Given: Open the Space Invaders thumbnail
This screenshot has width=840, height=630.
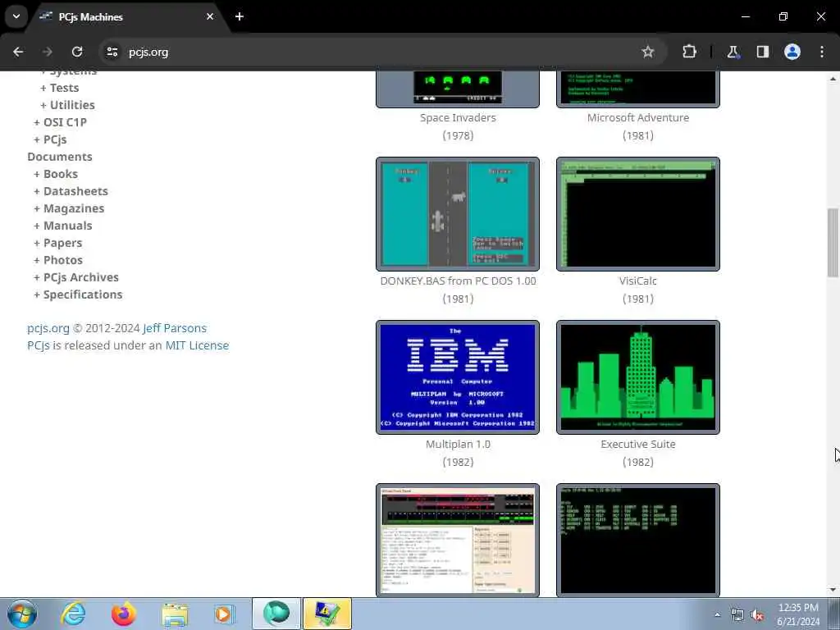Looking at the screenshot, I should 458,89.
